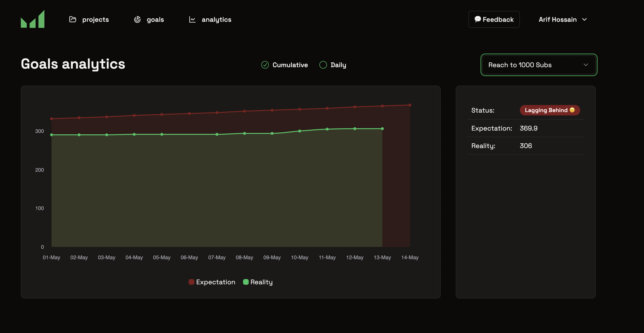Click the Reality legend label
Image resolution: width=644 pixels, height=333 pixels.
[261, 282]
